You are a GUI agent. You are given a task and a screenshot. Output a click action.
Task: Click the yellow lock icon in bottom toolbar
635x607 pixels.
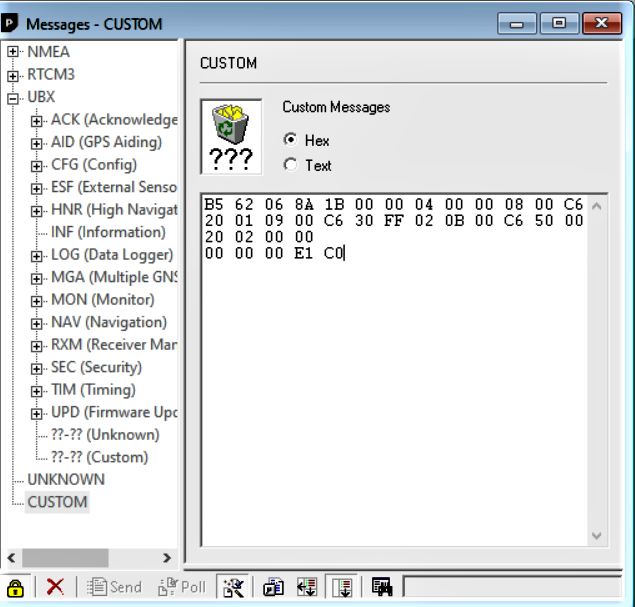(15, 587)
